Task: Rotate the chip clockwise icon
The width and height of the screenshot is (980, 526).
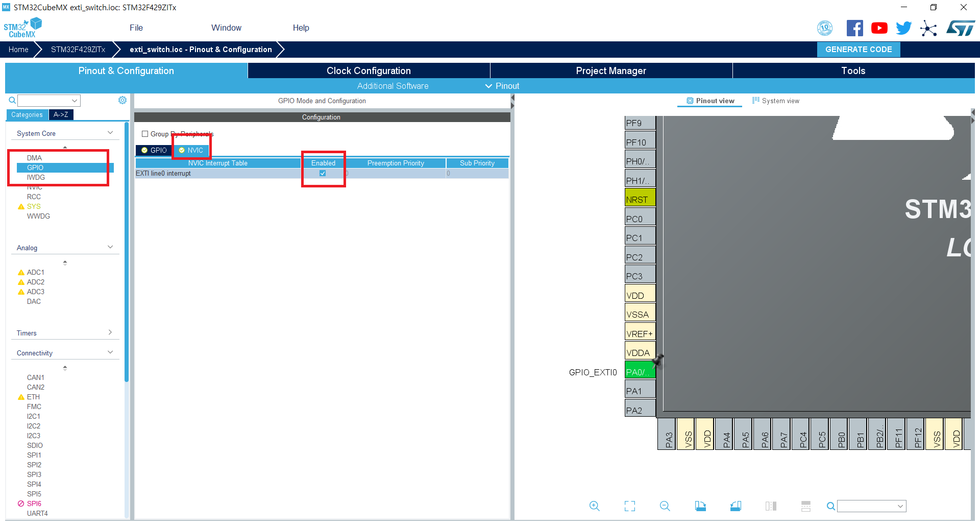Action: (x=700, y=506)
